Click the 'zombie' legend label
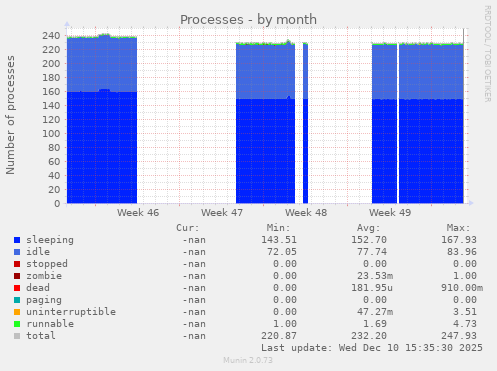Image resolution: width=497 pixels, height=371 pixels. (x=44, y=276)
